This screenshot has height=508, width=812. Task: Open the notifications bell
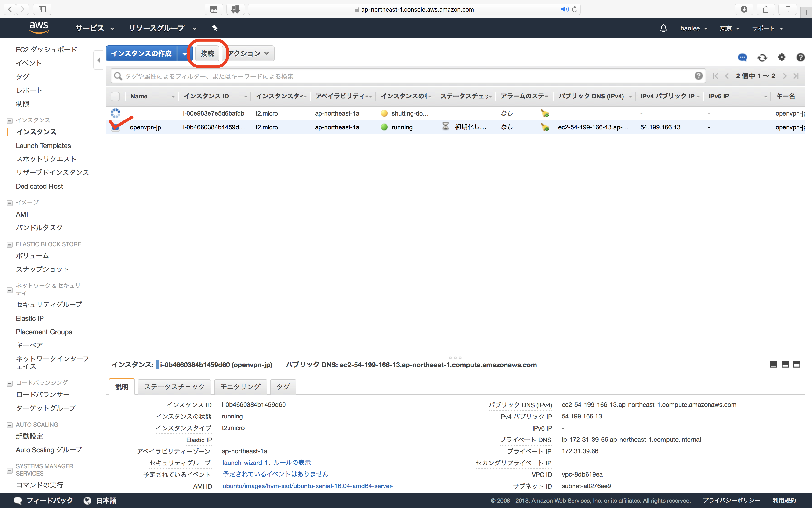click(663, 28)
